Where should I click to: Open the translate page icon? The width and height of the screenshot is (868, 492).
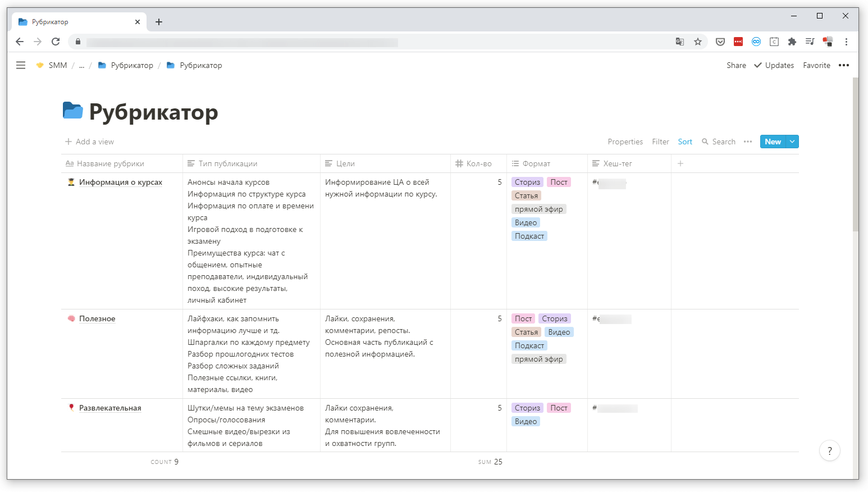[x=680, y=42]
